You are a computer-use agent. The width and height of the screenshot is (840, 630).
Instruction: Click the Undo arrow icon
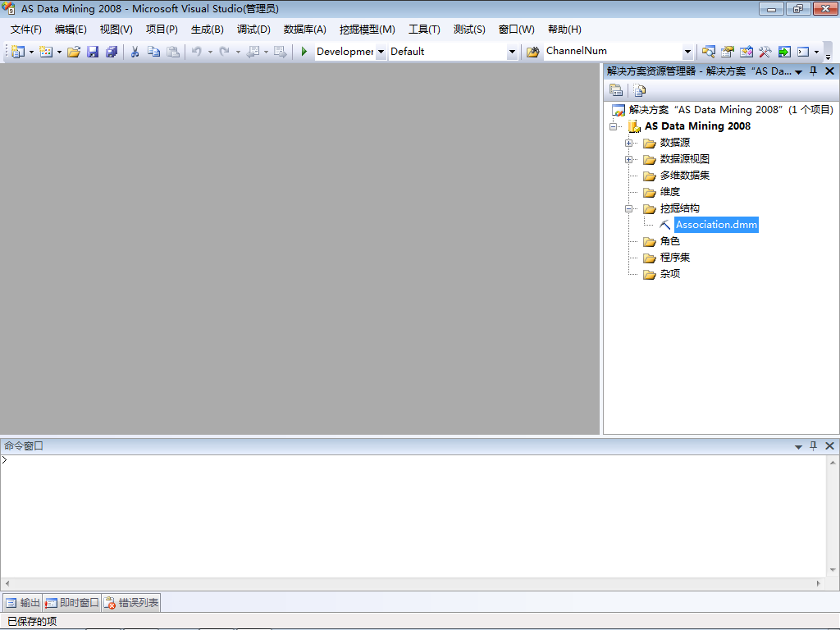coord(197,52)
